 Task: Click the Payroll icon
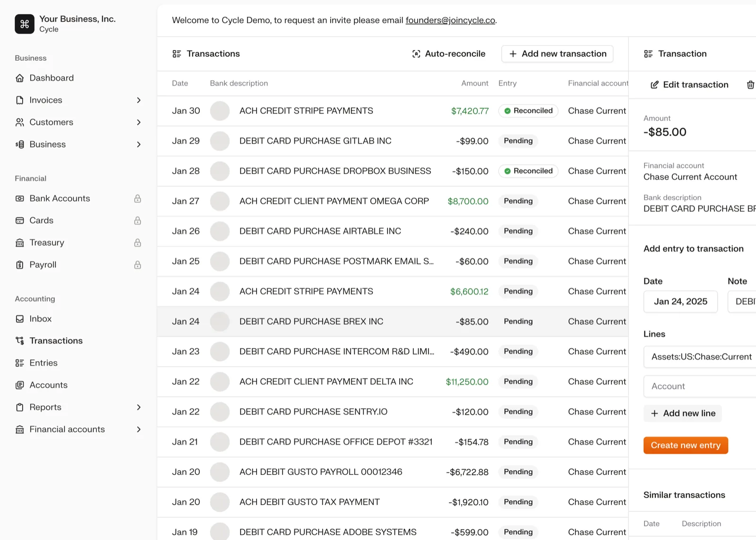coord(20,265)
